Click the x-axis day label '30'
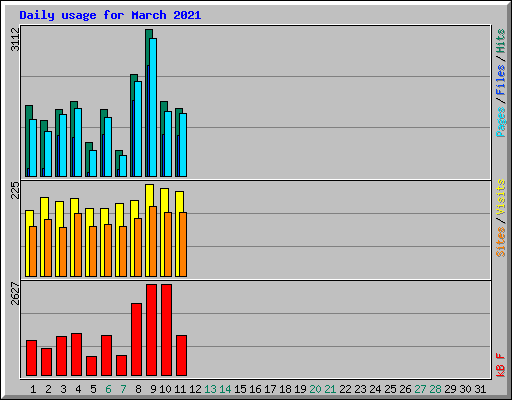This screenshot has width=512, height=400. (x=465, y=389)
